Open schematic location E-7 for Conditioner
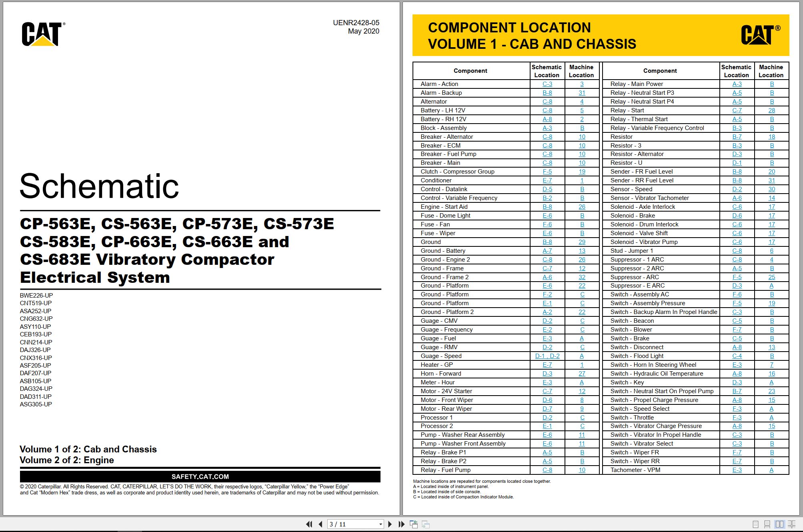Viewport: 803px width, 532px height. 547,180
